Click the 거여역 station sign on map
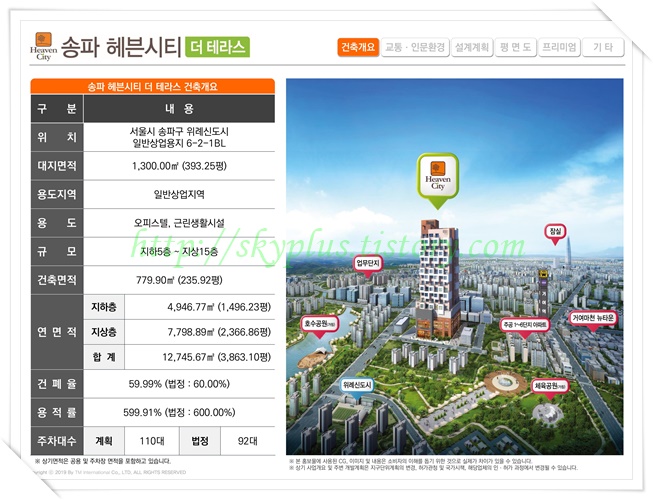653x500 pixels. [543, 293]
